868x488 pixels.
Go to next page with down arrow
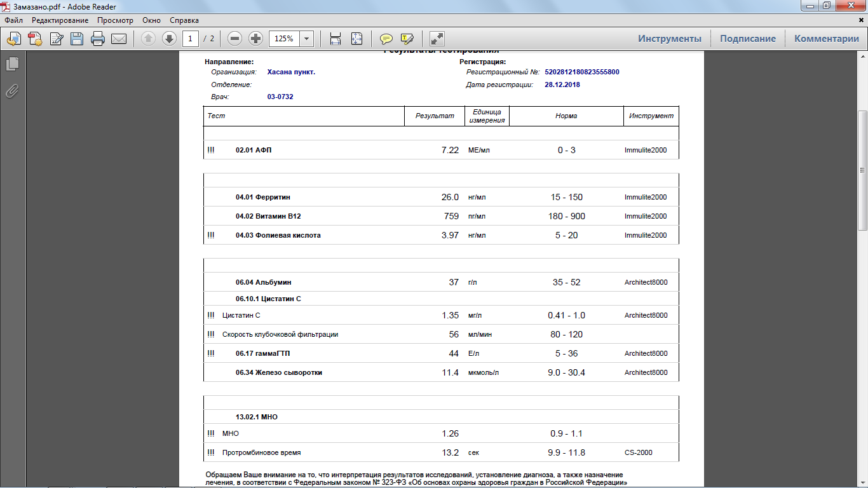pos(169,39)
